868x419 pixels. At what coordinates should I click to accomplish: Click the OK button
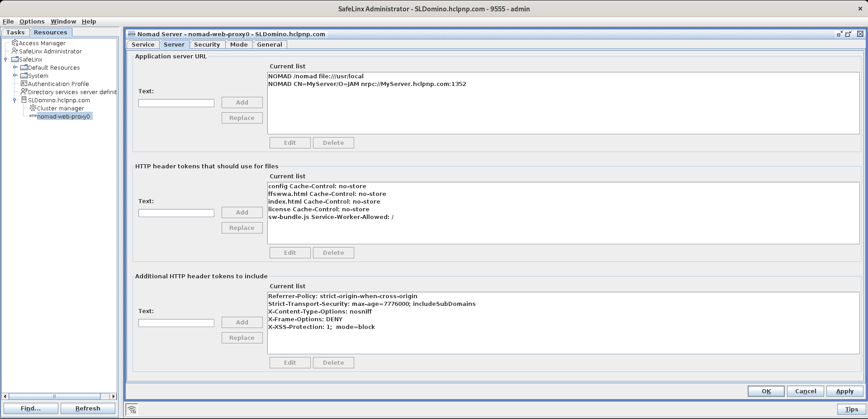point(766,391)
